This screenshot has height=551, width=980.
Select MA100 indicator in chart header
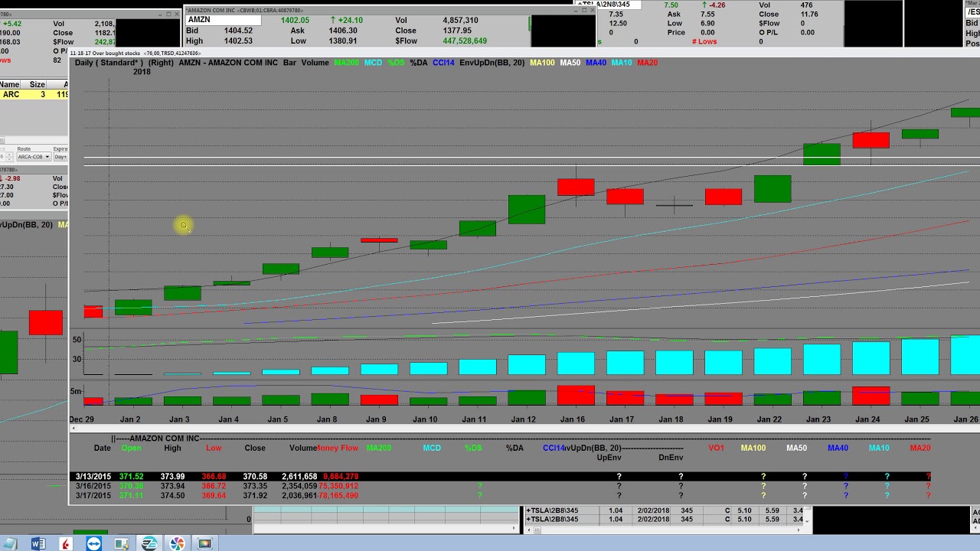[x=542, y=63]
